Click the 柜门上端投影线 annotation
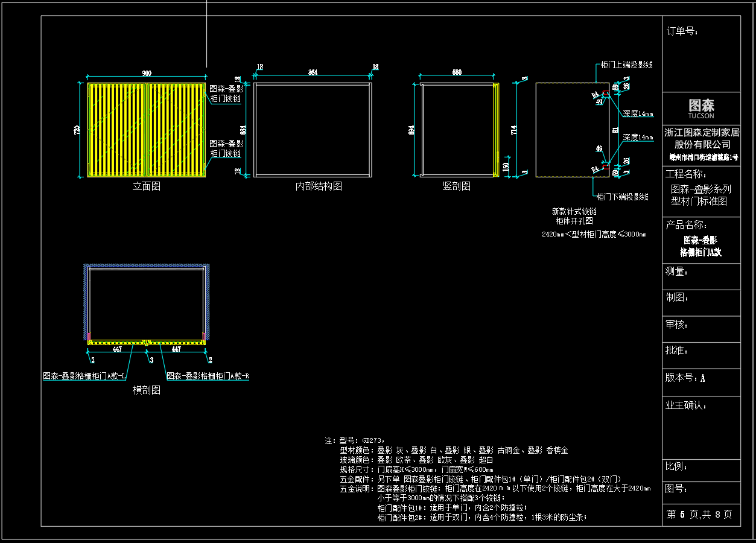Image resolution: width=756 pixels, height=543 pixels. 626,65
